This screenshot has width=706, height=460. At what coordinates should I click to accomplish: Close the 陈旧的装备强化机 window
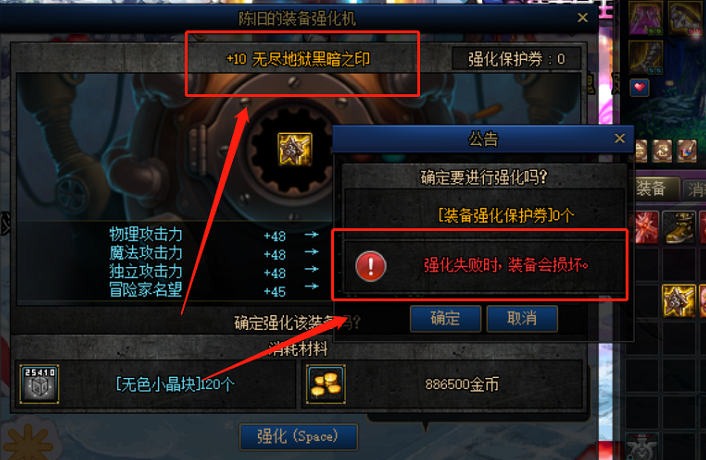click(583, 18)
